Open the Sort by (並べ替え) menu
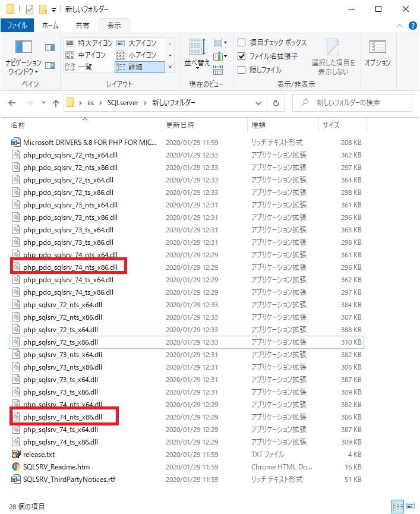This screenshot has height=514, width=420. [x=197, y=53]
